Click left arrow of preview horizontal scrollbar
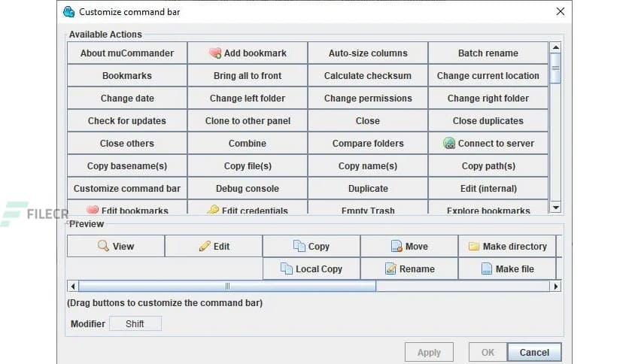Screen dimensions: 629x364 [x=73, y=286]
